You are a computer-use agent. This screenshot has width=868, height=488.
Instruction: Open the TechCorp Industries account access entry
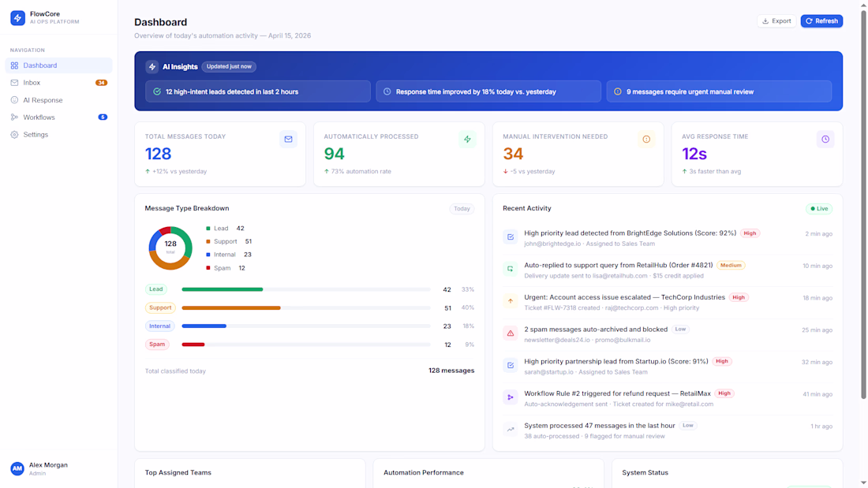668,303
